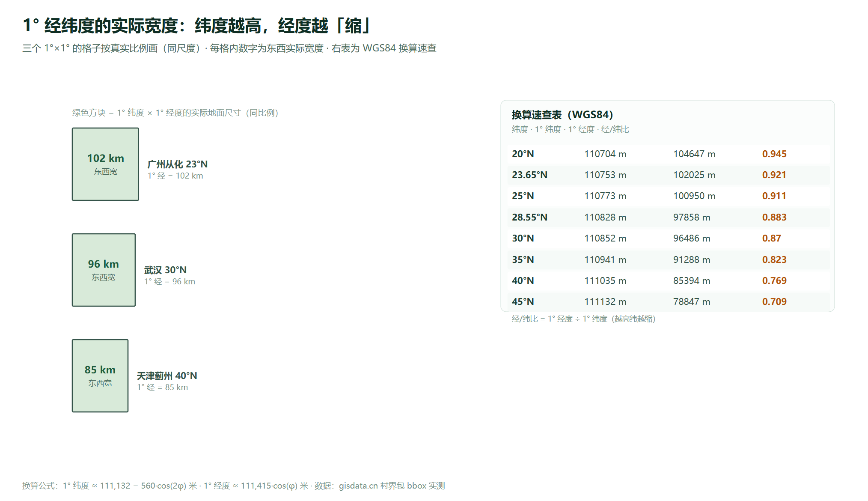Click the ratio 0.921
Image resolution: width=868 pixels, height=501 pixels.
[x=774, y=175]
